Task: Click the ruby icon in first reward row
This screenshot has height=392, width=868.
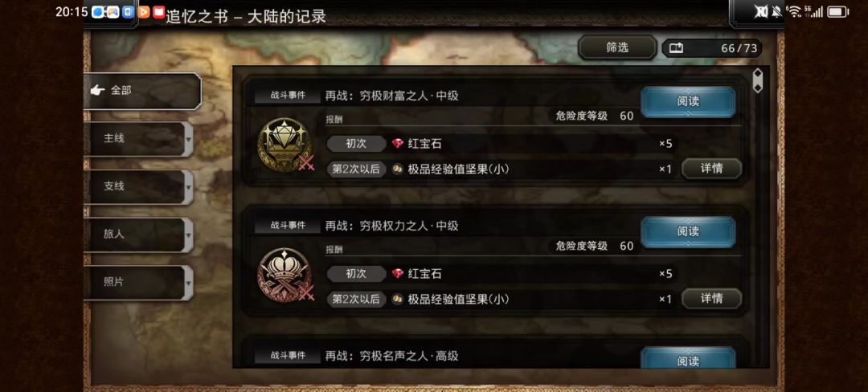Action: (x=398, y=144)
